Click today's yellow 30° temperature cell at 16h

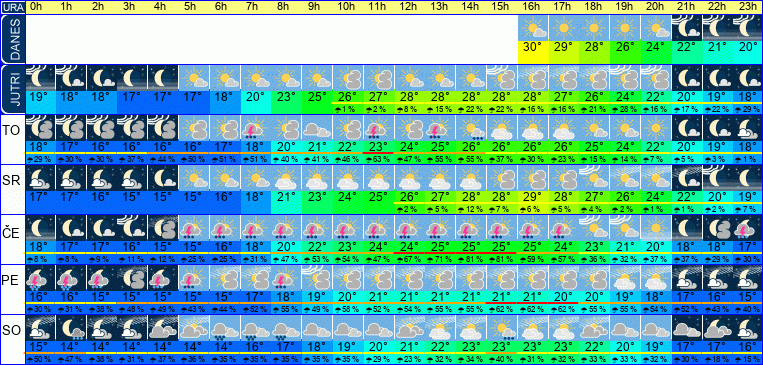tap(533, 52)
